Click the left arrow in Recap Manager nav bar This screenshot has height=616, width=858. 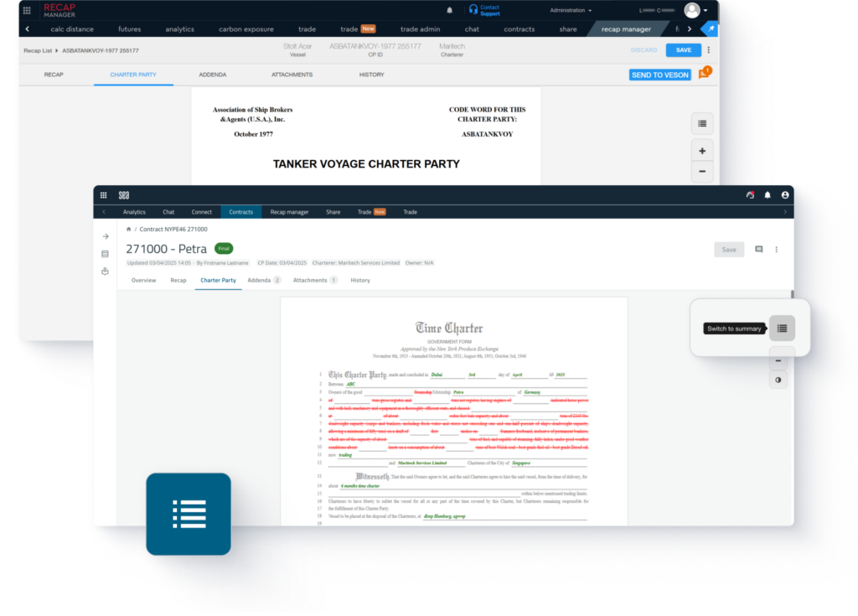pos(28,29)
